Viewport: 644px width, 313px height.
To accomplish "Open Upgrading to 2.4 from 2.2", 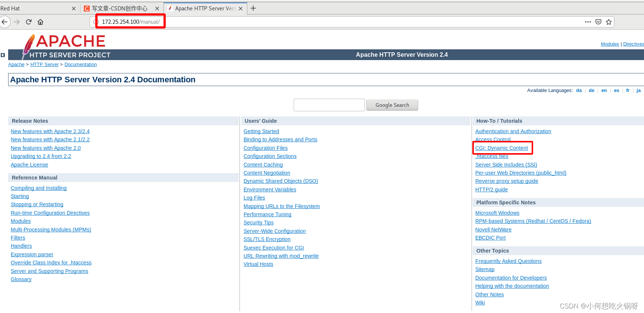I will point(41,156).
